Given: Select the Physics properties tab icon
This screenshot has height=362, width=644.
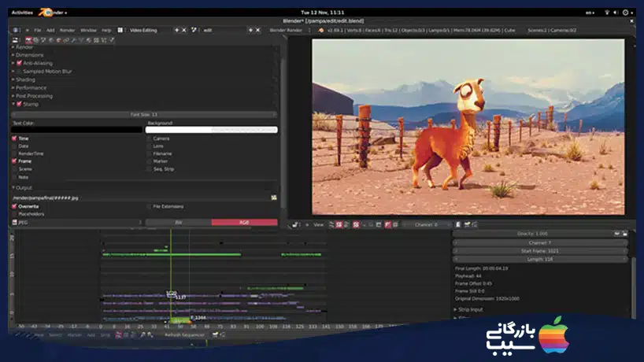Looking at the screenshot, I should click(111, 40).
